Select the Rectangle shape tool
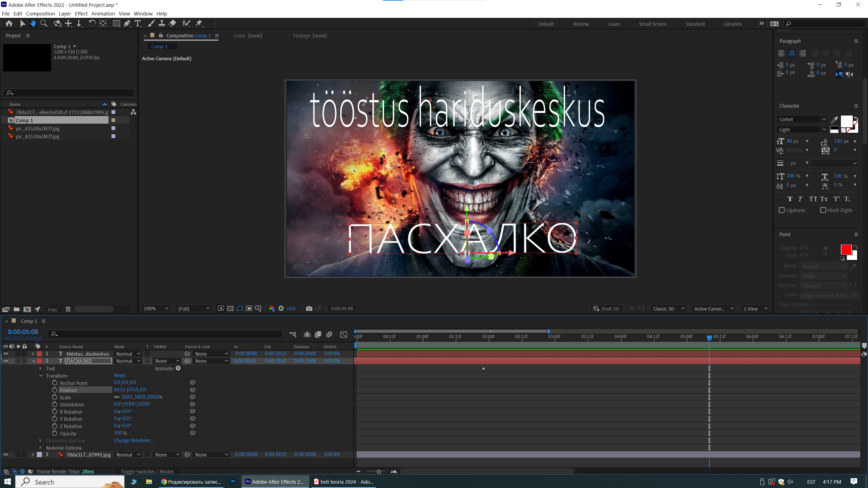The image size is (868, 488). pyautogui.click(x=116, y=24)
